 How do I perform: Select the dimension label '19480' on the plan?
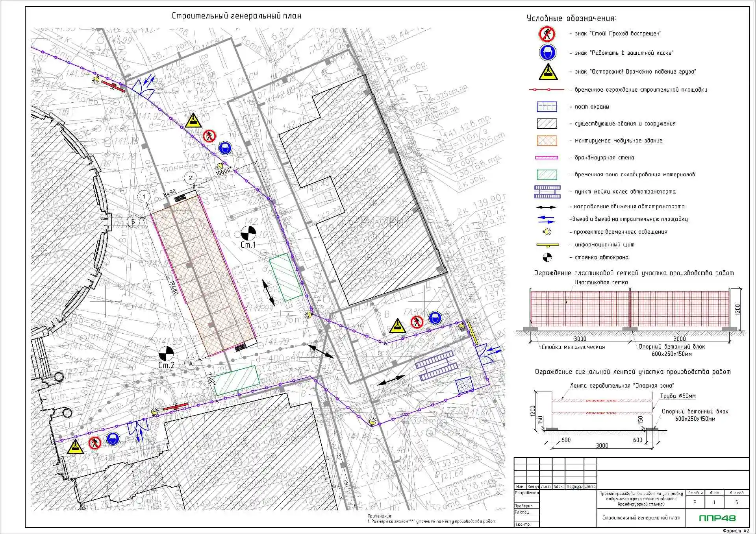(x=174, y=287)
